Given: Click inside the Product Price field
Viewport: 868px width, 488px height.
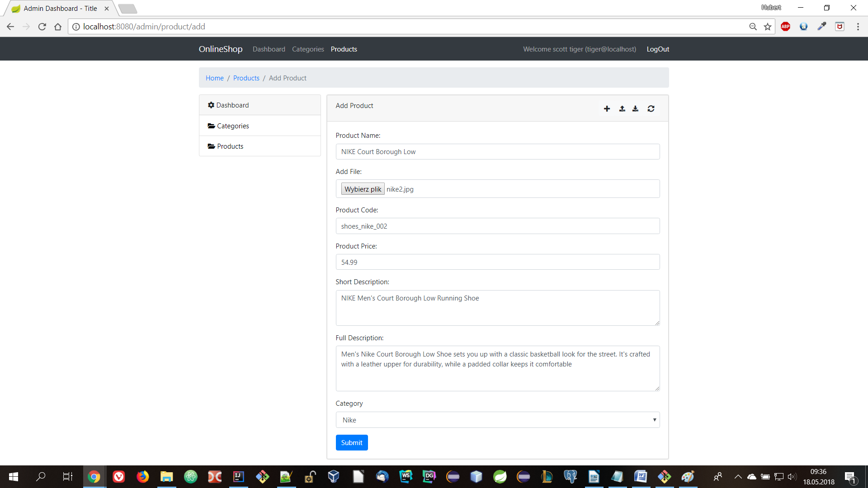Looking at the screenshot, I should pyautogui.click(x=497, y=262).
